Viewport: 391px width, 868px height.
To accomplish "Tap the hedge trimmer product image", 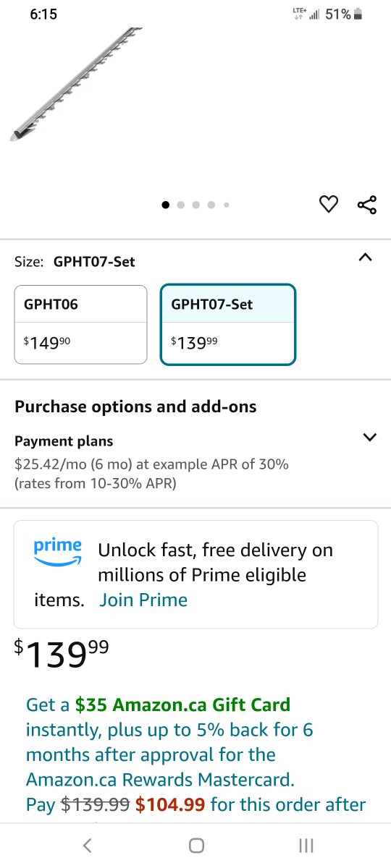I will click(x=76, y=83).
